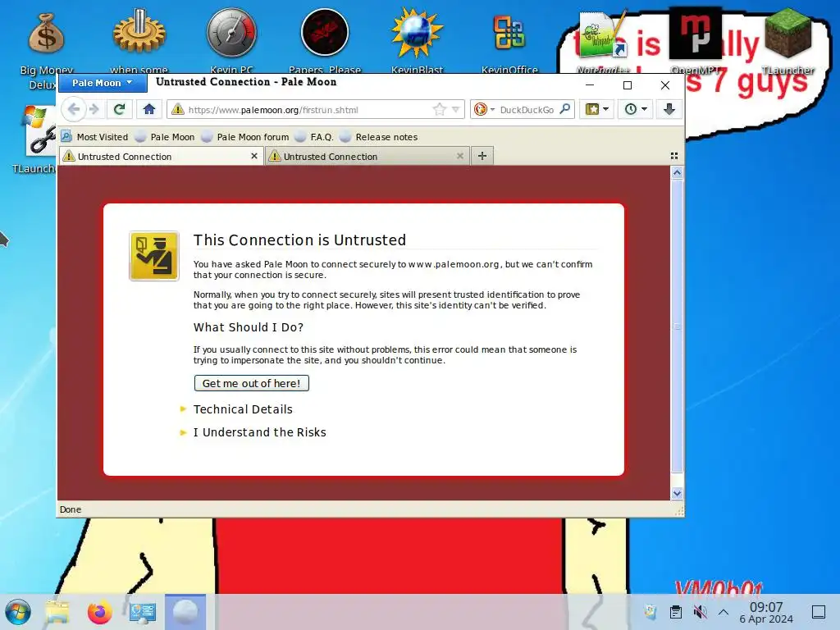This screenshot has width=840, height=630.
Task: Show the tab groups icon
Action: [674, 156]
